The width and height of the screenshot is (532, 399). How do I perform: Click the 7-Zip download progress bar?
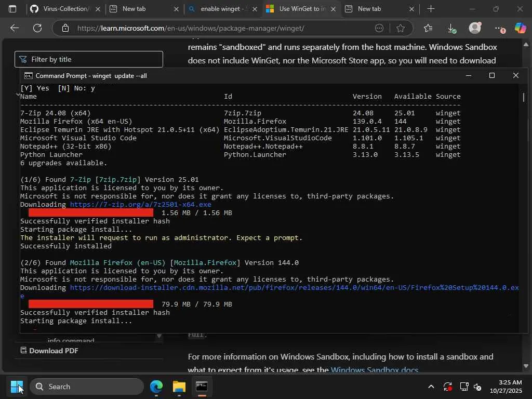coord(90,212)
